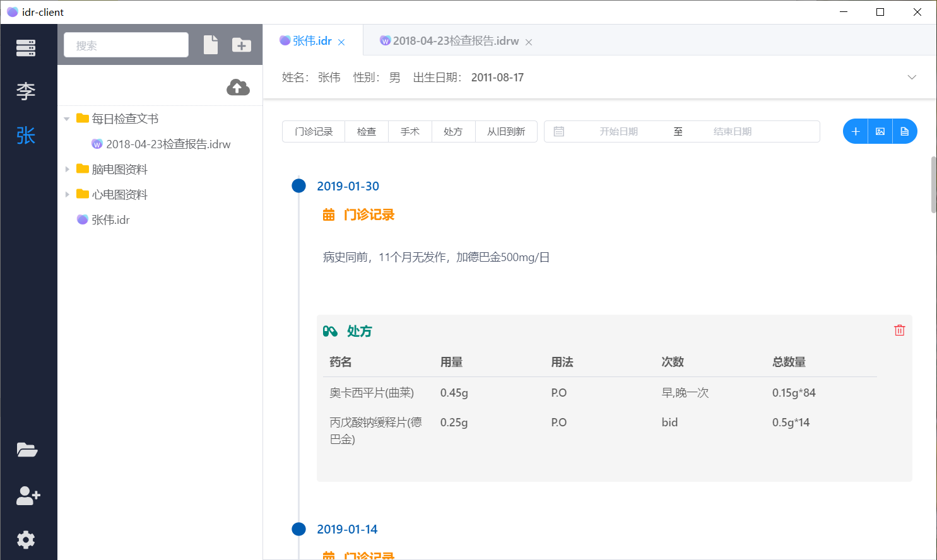This screenshot has height=560, width=937.
Task: Close the 张伟.idr tab
Action: coord(341,42)
